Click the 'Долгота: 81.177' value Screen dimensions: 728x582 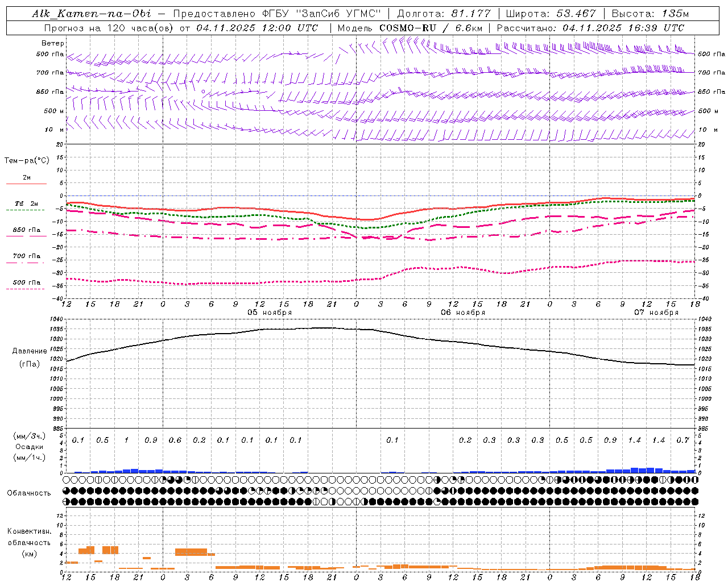coord(443,14)
